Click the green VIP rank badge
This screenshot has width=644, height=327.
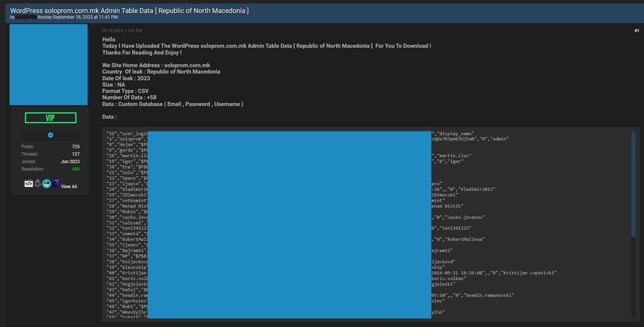tap(51, 118)
